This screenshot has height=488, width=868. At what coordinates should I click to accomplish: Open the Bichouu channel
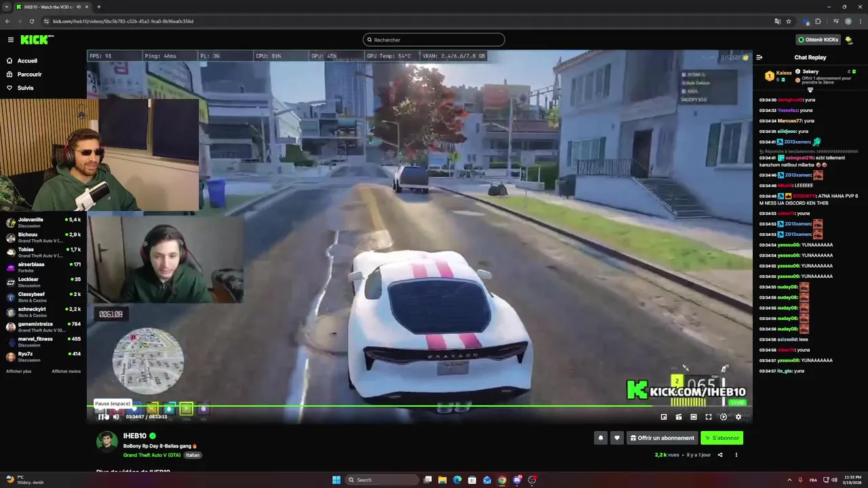pyautogui.click(x=43, y=237)
